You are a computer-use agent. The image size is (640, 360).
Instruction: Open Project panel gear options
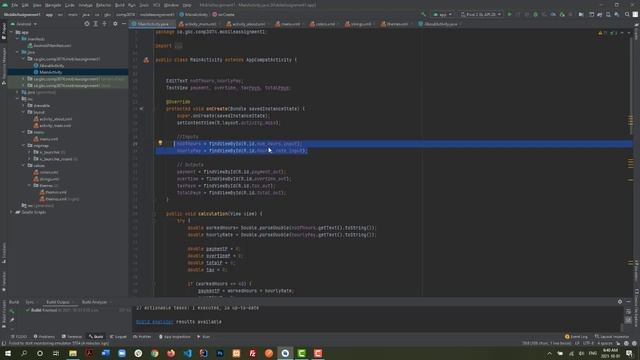(x=115, y=24)
